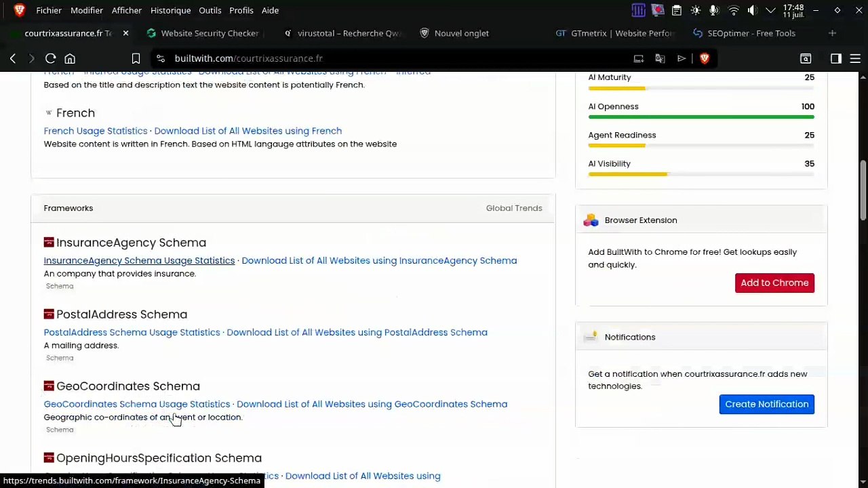Toggle the browser sidebar panel
Image resolution: width=868 pixels, height=488 pixels.
(835, 59)
